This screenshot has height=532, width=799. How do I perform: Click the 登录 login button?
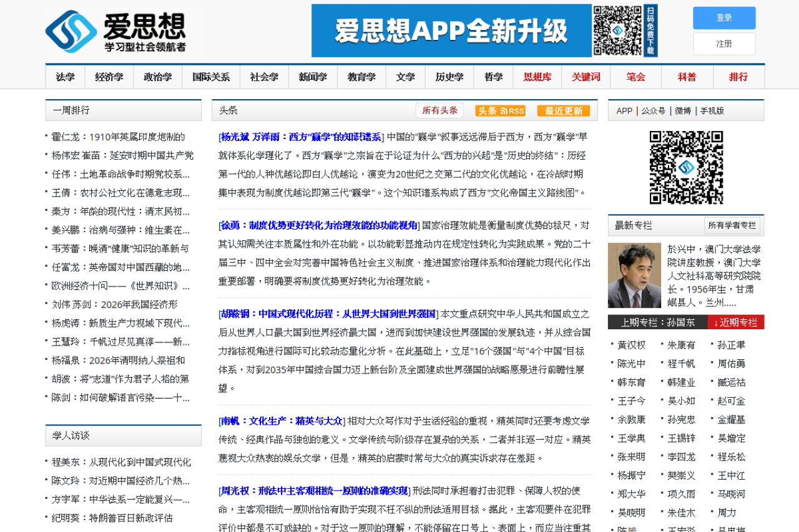click(724, 18)
